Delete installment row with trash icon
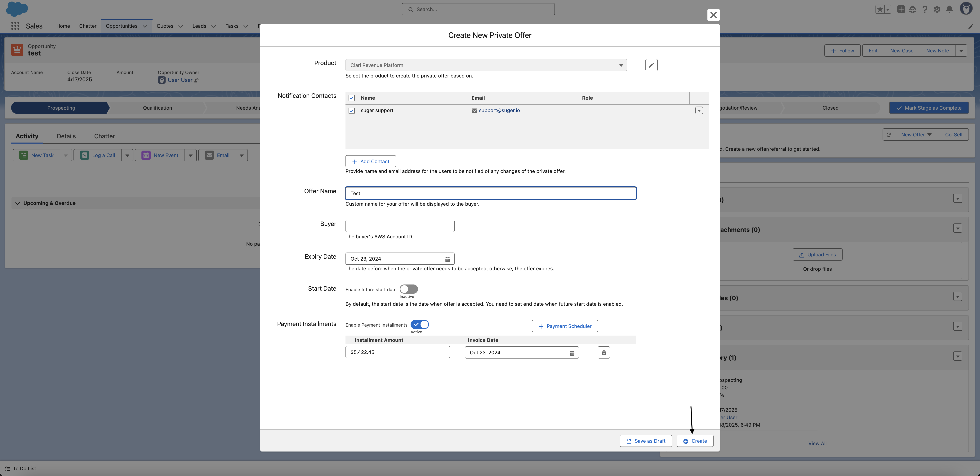The width and height of the screenshot is (980, 476). 603,352
